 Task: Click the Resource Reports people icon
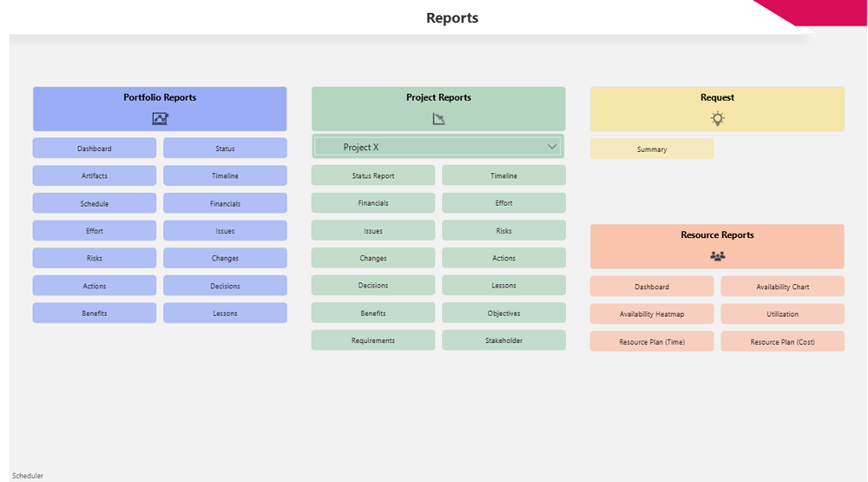717,256
